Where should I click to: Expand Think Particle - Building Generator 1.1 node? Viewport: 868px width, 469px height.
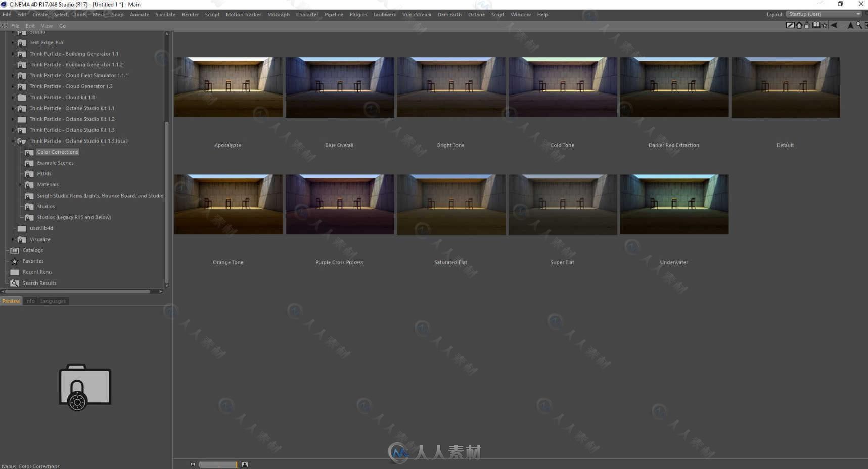pos(13,54)
